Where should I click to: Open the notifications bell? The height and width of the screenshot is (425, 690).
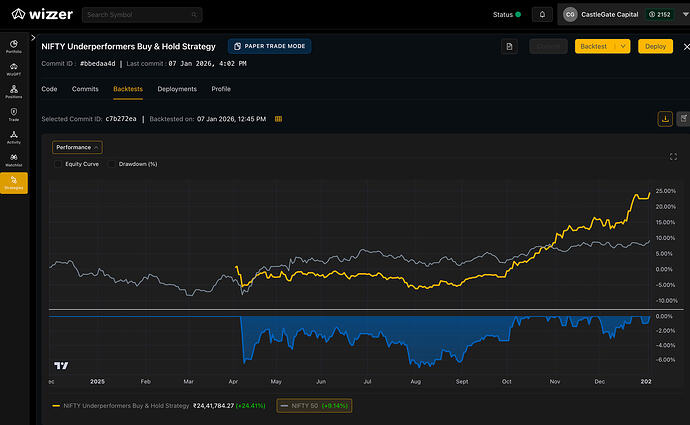542,15
